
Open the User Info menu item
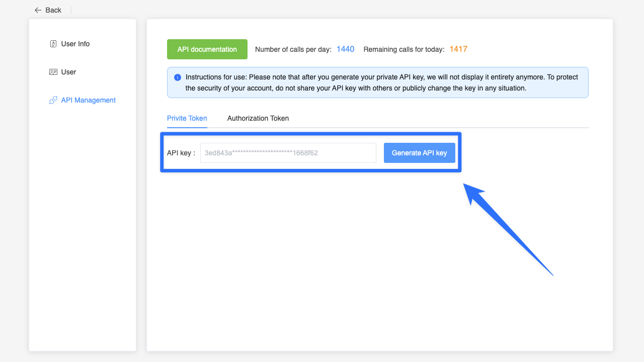[75, 44]
